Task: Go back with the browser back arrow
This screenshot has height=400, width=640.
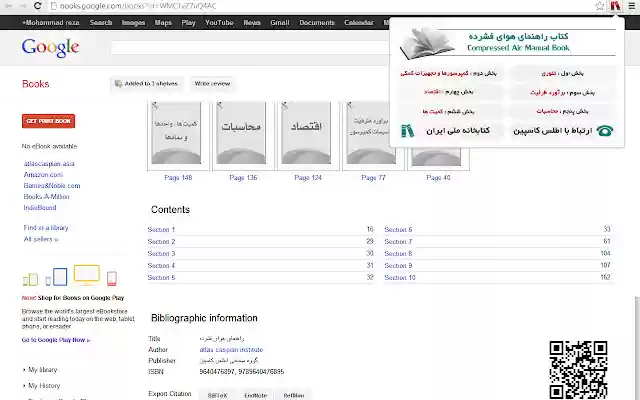Action: click(9, 6)
